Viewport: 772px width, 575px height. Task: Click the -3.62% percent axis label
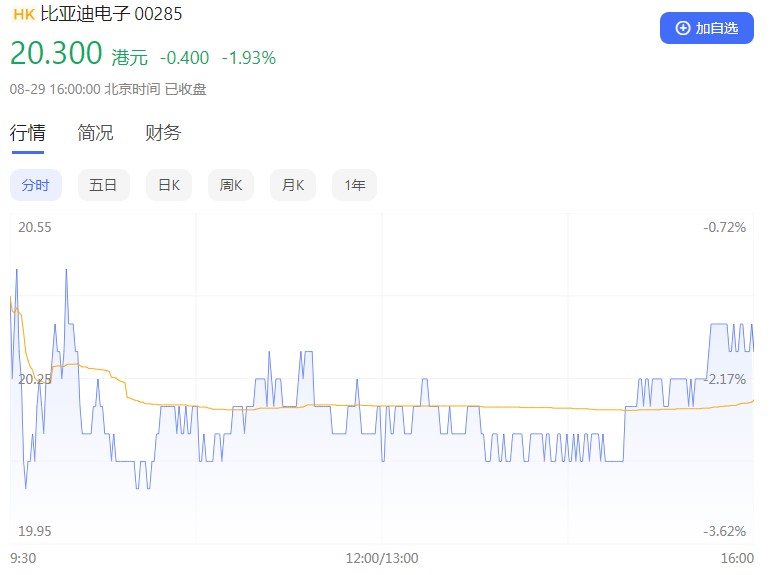pyautogui.click(x=724, y=531)
